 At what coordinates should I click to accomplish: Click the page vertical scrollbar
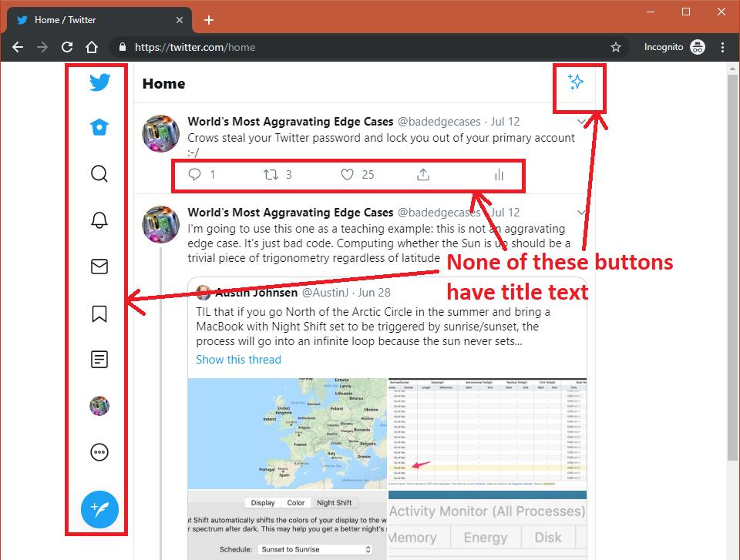tap(732, 267)
